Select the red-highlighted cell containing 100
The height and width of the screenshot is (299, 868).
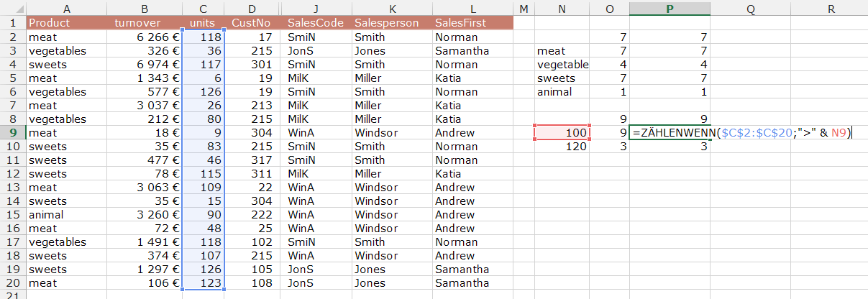pyautogui.click(x=562, y=133)
